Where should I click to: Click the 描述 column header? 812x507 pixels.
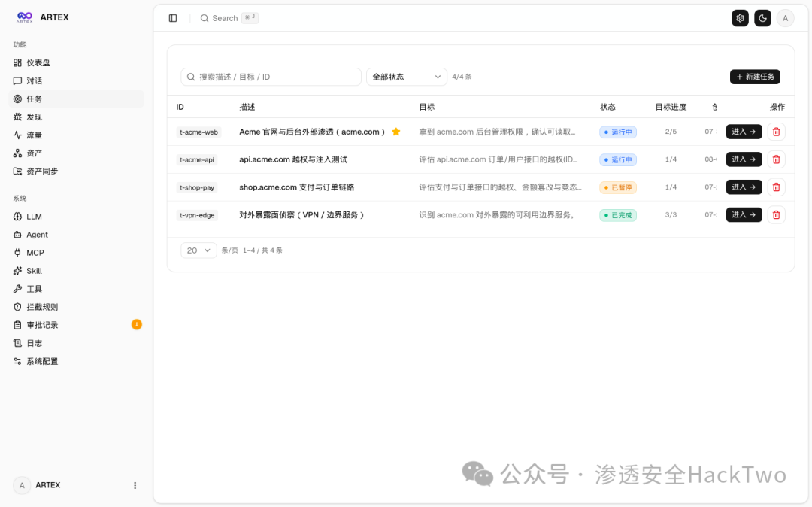(x=247, y=108)
